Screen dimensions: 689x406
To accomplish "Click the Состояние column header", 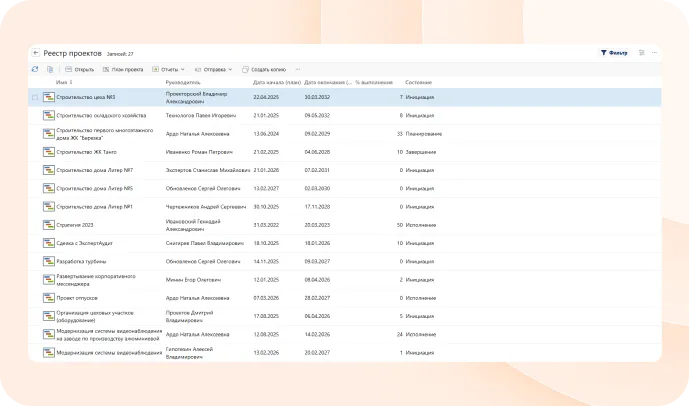I will click(x=419, y=82).
